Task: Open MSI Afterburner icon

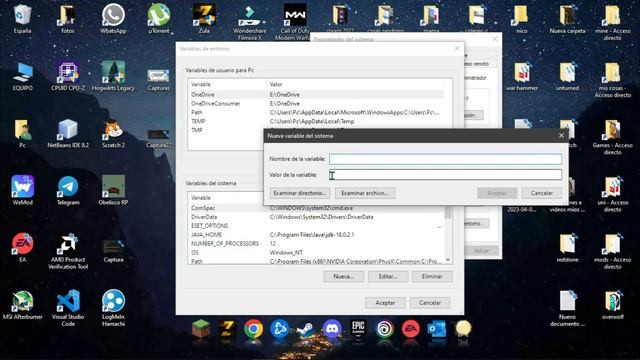Action: coord(22,304)
